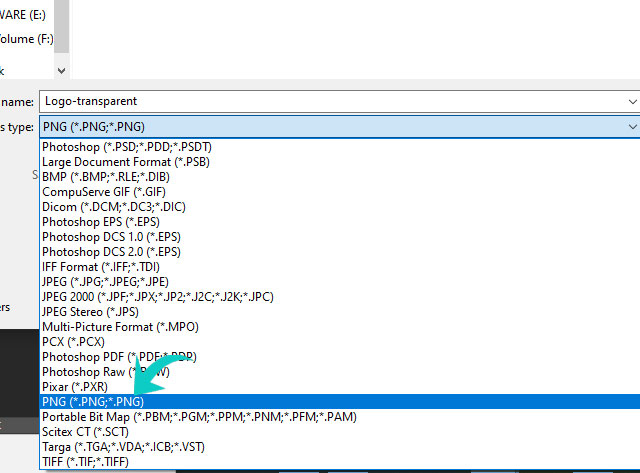This screenshot has height=473, width=640.
Task: Open Volume (F:) in navigation pane
Action: [27, 39]
